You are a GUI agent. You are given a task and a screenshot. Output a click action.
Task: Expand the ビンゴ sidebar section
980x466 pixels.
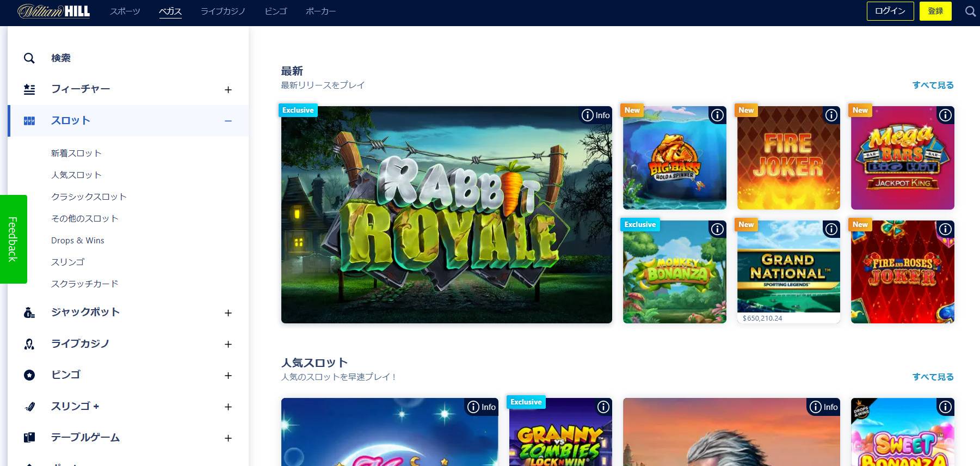tap(228, 376)
